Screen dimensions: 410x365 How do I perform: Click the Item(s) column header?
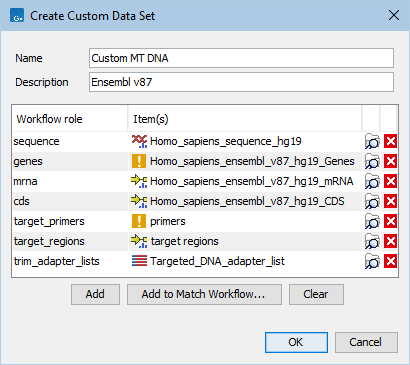coord(245,119)
